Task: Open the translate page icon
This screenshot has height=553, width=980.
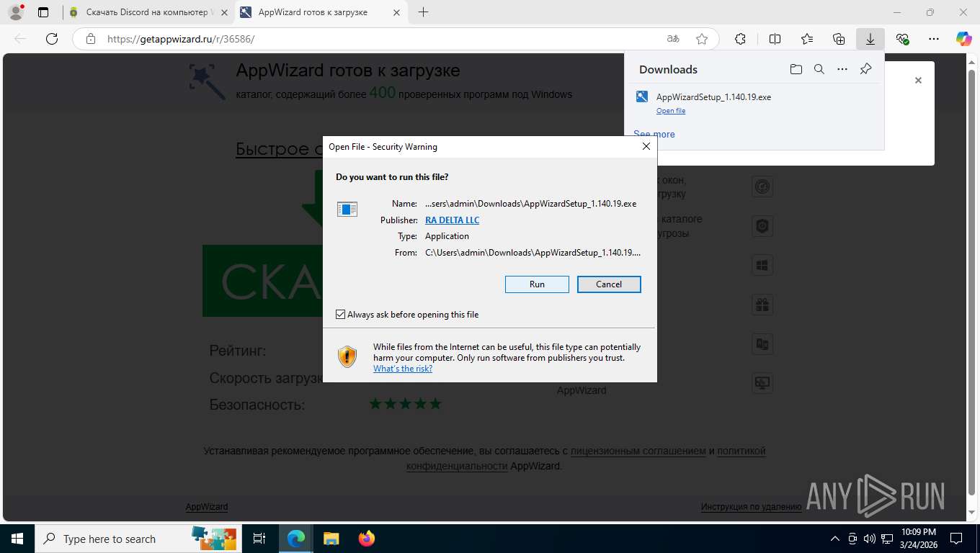Action: (x=672, y=39)
